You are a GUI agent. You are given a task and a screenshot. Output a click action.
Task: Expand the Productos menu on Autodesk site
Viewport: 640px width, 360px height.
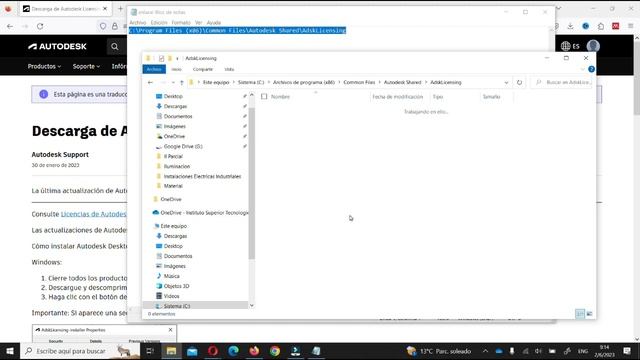coord(44,66)
